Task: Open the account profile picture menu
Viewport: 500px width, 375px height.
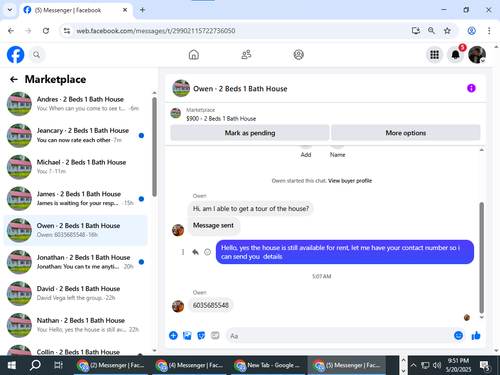Action: click(477, 55)
